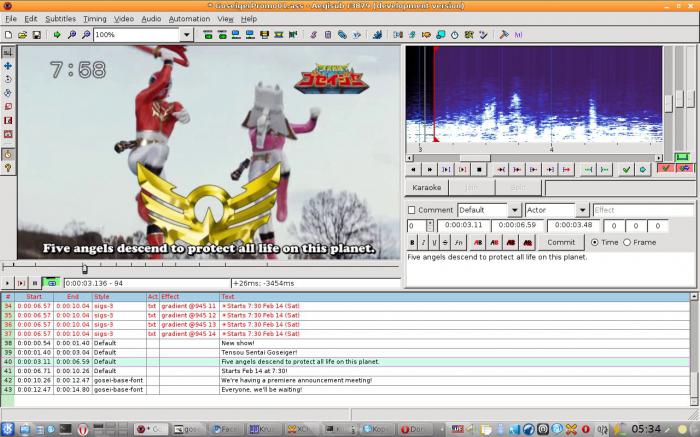Open the Help menu
The image size is (700, 437).
click(x=249, y=19)
